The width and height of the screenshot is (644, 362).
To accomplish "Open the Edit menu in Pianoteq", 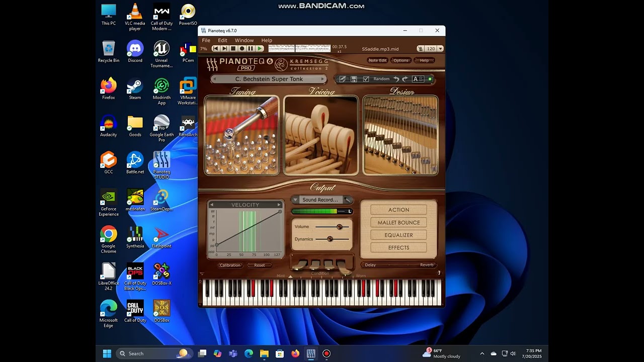I will pos(222,40).
